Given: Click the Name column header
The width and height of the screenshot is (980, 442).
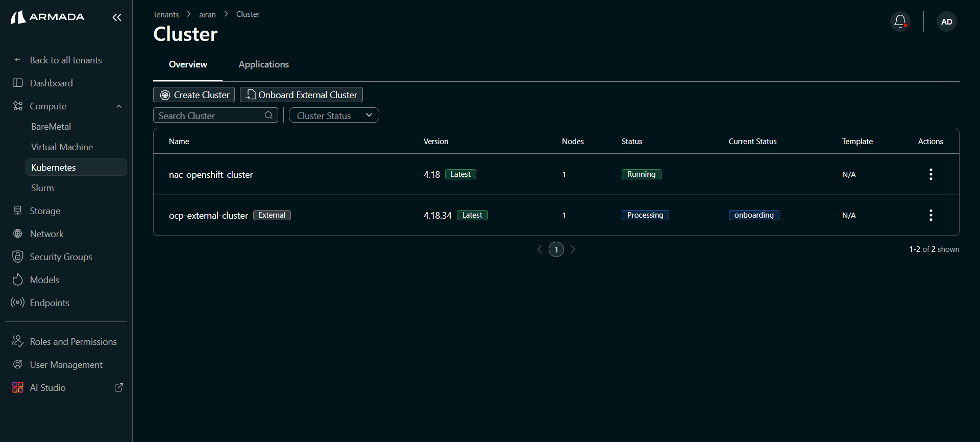Looking at the screenshot, I should tap(179, 142).
